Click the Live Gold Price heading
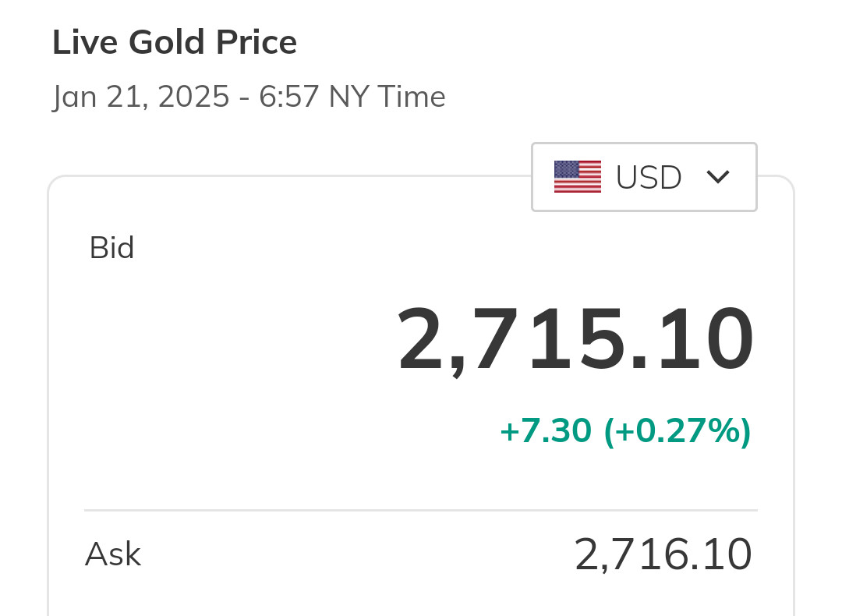This screenshot has height=616, width=842. (x=175, y=42)
